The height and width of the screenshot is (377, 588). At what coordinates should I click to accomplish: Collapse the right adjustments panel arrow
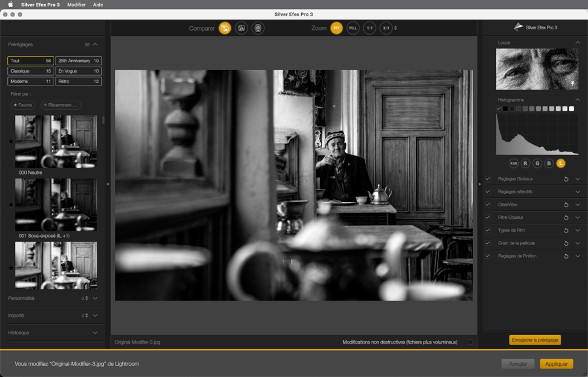[480, 184]
